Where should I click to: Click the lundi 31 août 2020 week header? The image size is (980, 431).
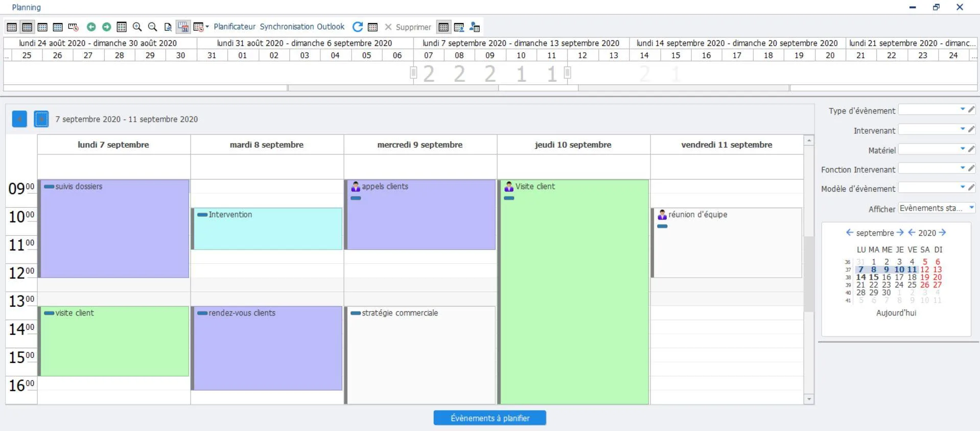pos(305,43)
